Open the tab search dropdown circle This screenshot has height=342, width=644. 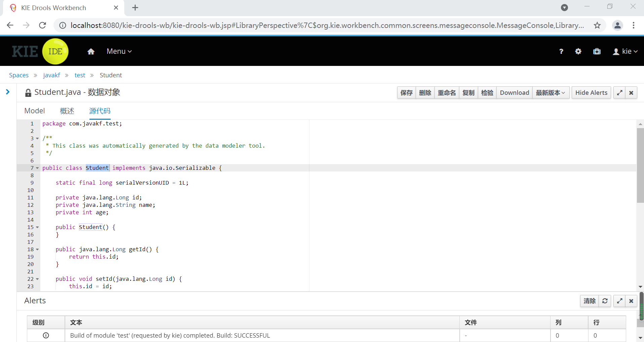[564, 8]
